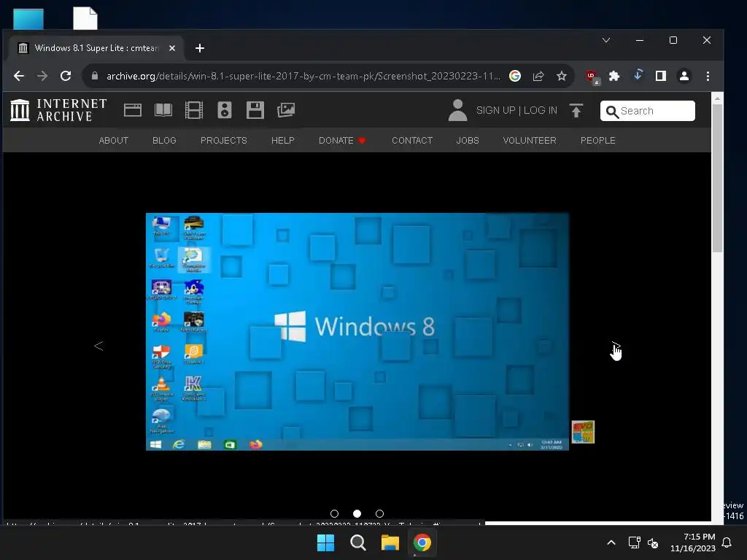Click LOG IN link
The height and width of the screenshot is (560, 747).
(x=541, y=111)
